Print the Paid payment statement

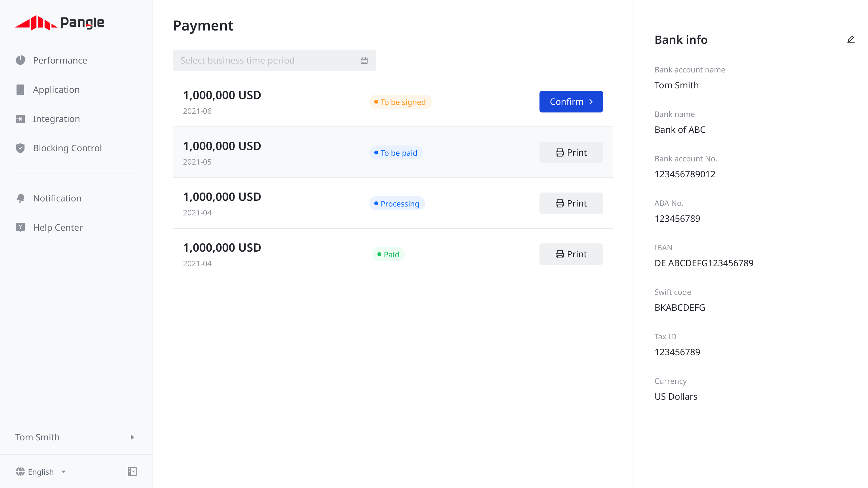(571, 254)
